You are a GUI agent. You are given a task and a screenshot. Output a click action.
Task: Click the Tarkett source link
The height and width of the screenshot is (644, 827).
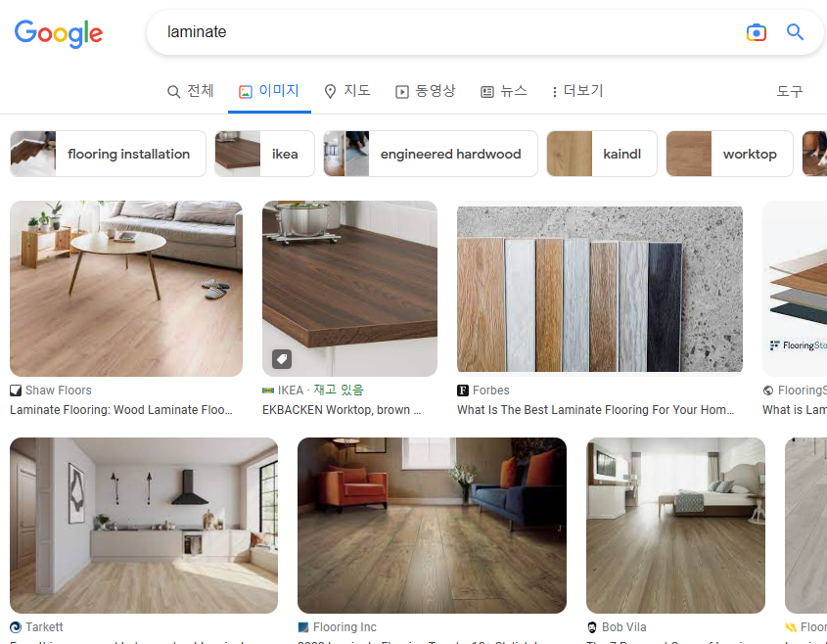coord(44,627)
